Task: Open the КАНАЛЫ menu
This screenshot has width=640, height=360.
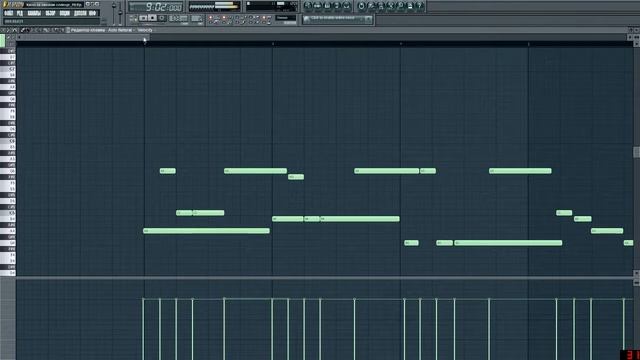Action: click(34, 13)
